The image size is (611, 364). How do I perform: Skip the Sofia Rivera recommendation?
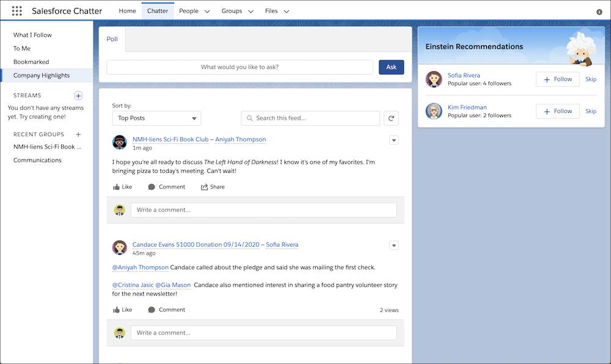click(x=591, y=79)
